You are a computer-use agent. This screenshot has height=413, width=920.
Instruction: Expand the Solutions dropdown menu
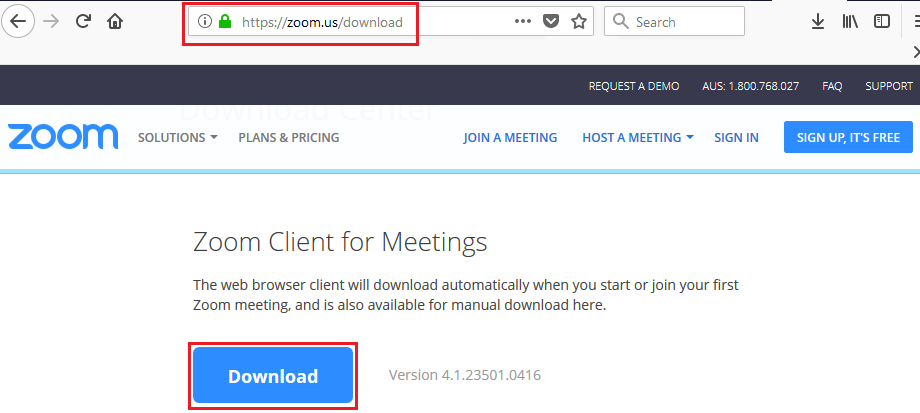(177, 137)
